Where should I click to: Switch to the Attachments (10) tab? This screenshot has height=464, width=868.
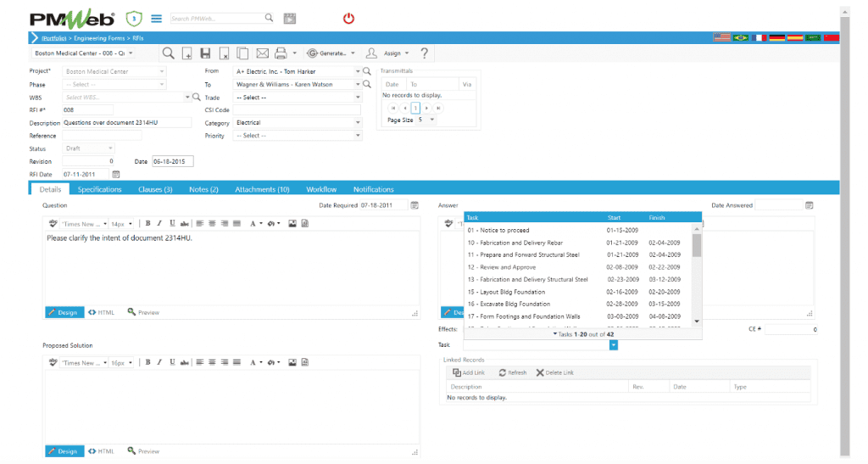coord(263,189)
